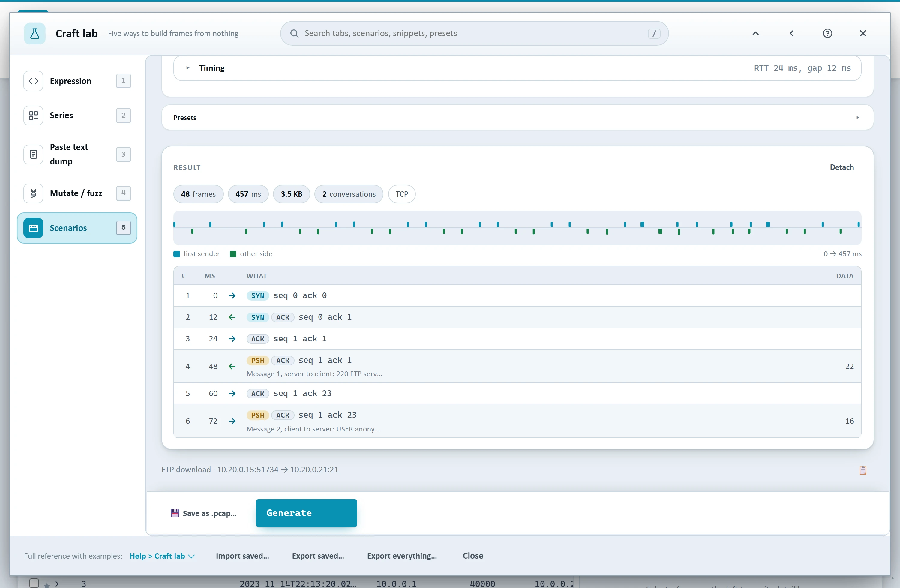900x588 pixels.
Task: Click the back arrow in the header
Action: 791,33
